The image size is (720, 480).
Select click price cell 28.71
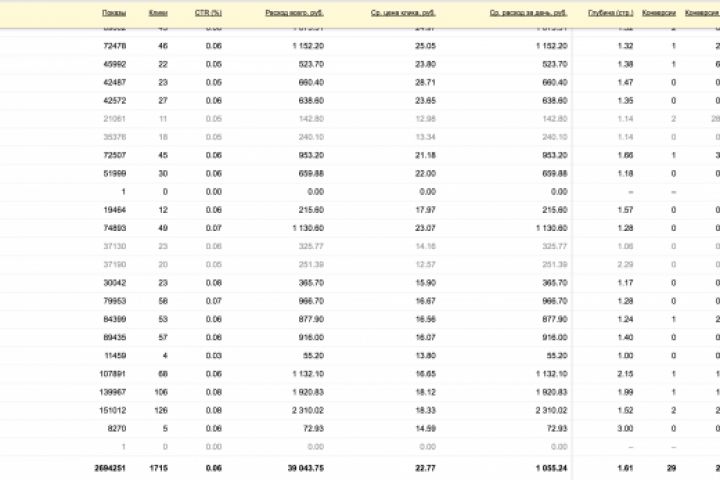pos(424,83)
